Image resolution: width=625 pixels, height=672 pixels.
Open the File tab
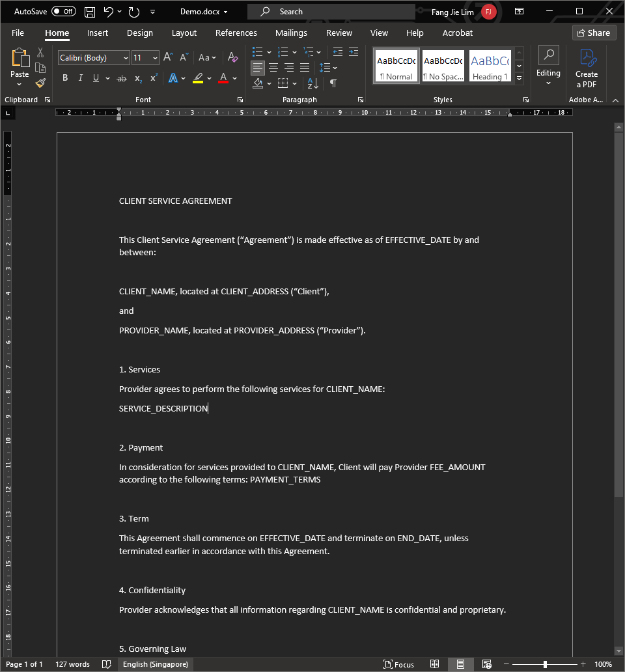click(x=18, y=33)
